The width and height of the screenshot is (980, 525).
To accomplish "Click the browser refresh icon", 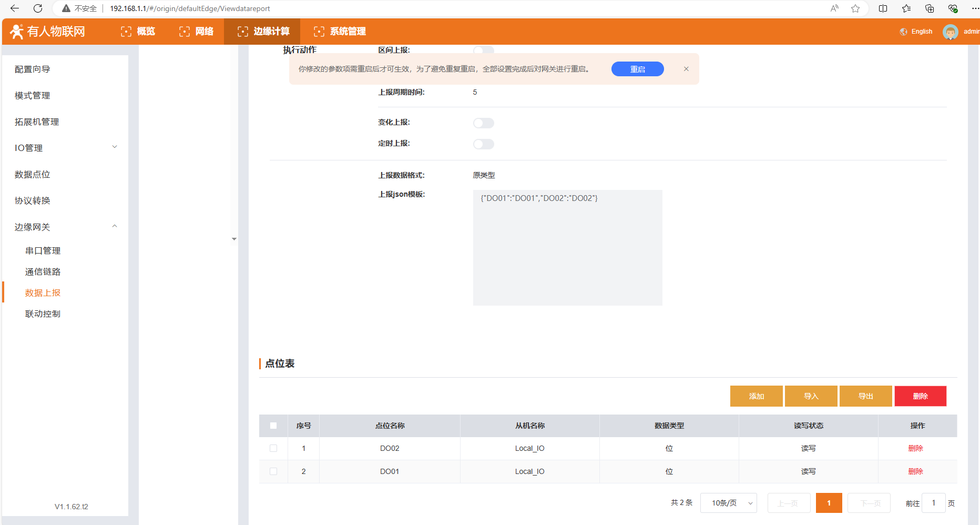I will coord(38,8).
